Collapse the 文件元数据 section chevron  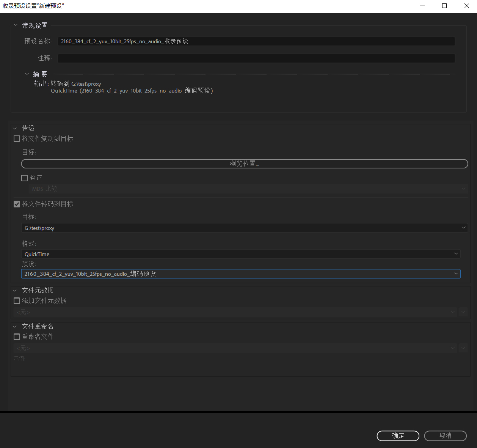click(15, 291)
